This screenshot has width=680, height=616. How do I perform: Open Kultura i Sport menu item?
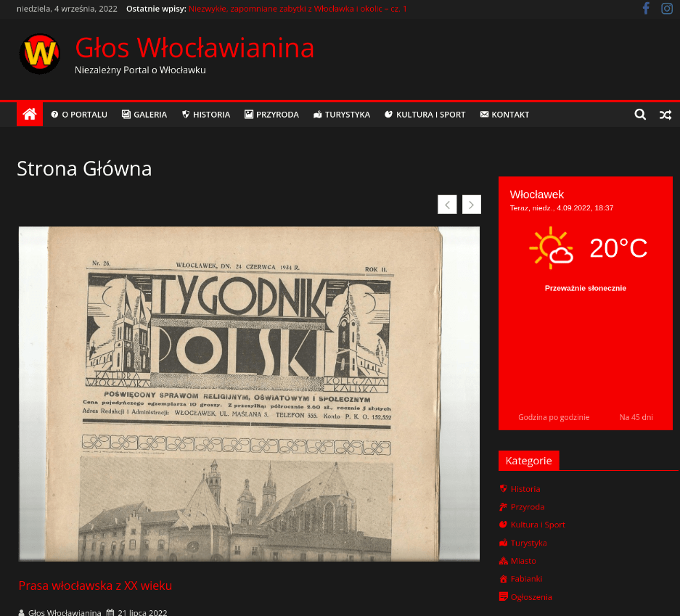point(425,115)
